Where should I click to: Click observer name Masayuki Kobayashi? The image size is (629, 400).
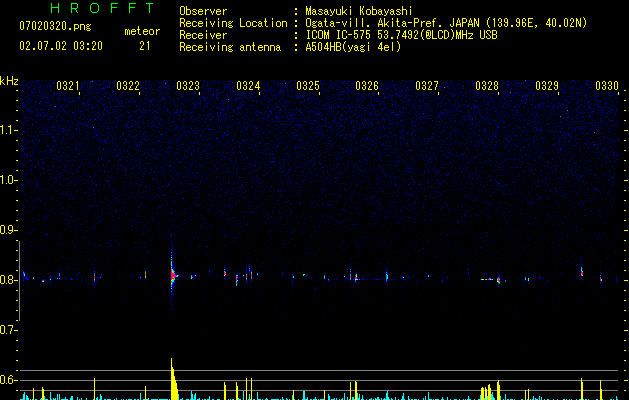coord(359,11)
